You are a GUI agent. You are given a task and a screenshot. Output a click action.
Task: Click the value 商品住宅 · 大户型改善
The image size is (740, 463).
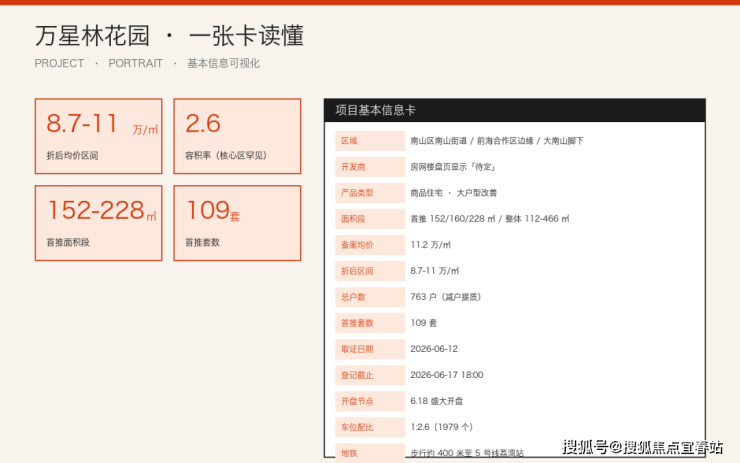(454, 193)
